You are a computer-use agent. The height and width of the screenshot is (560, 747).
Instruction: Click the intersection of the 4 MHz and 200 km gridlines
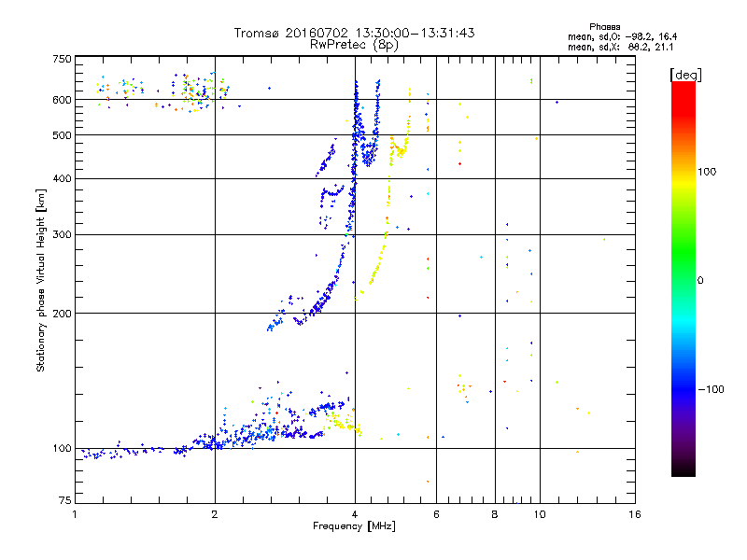(355, 314)
